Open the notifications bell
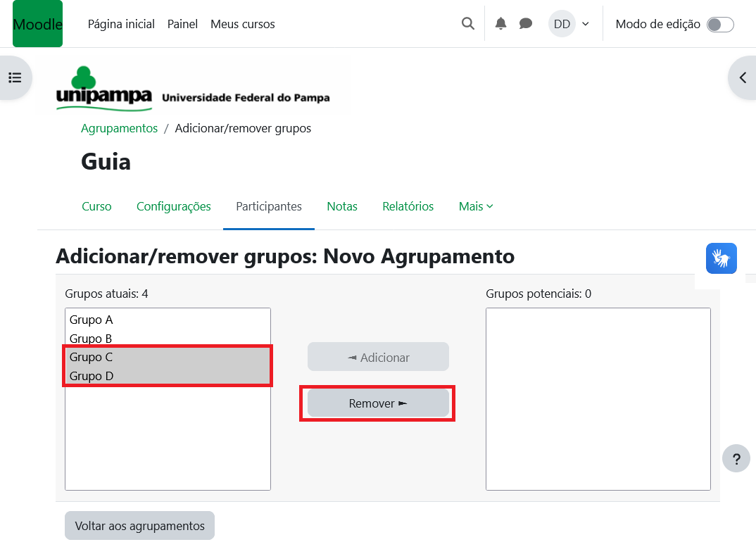Screen dimensions: 756x554 (x=500, y=24)
